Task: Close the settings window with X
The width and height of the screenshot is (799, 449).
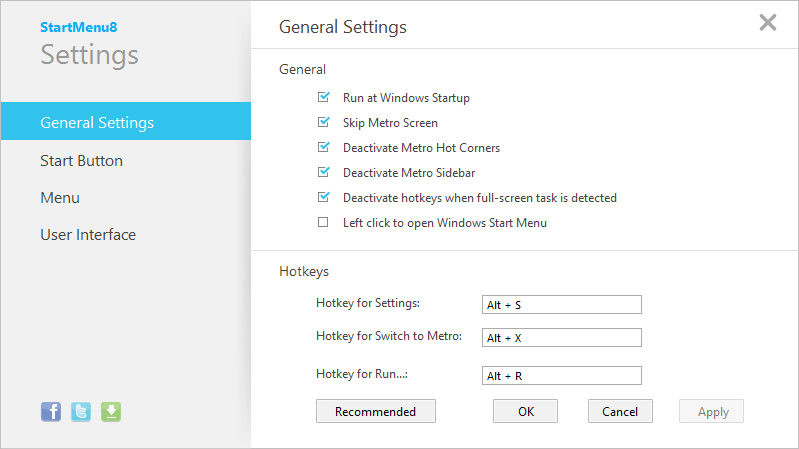Action: 768,23
